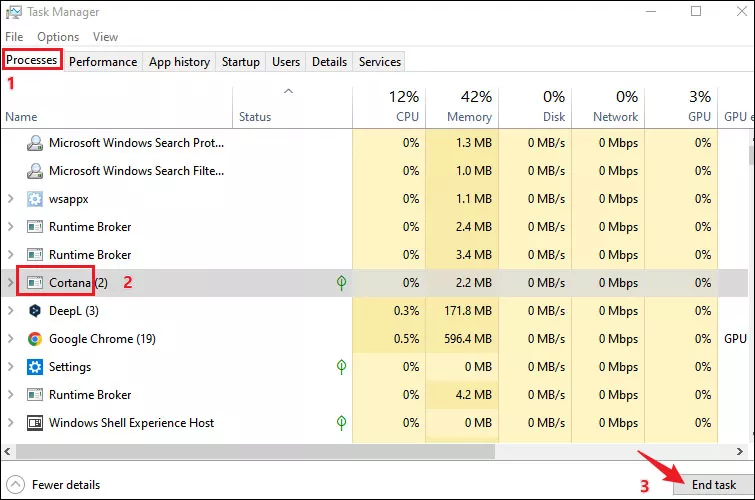This screenshot has height=500, width=755.
Task: Click the Google Chrome icon
Action: (35, 339)
